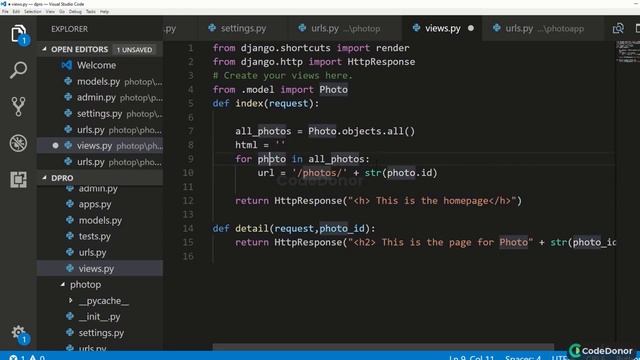Click the VS Code logo in title bar
640x360 pixels.
coord(3,4)
